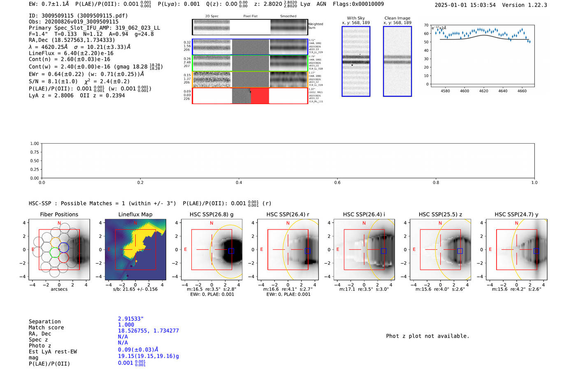Screen dimensions: 576x392
Task: Click the separation value 2.91533"
Action: [x=131, y=319]
